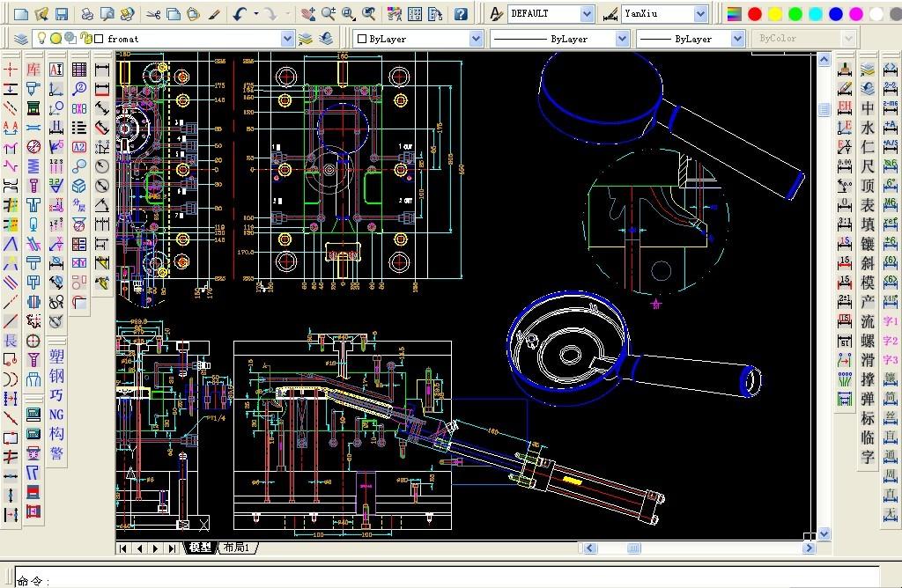The height and width of the screenshot is (588, 902).
Task: Switch to the 布局1 layout tab
Action: tap(237, 548)
